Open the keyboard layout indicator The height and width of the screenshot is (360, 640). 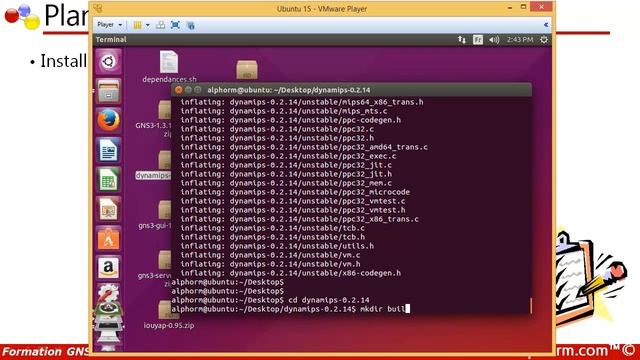[478, 40]
